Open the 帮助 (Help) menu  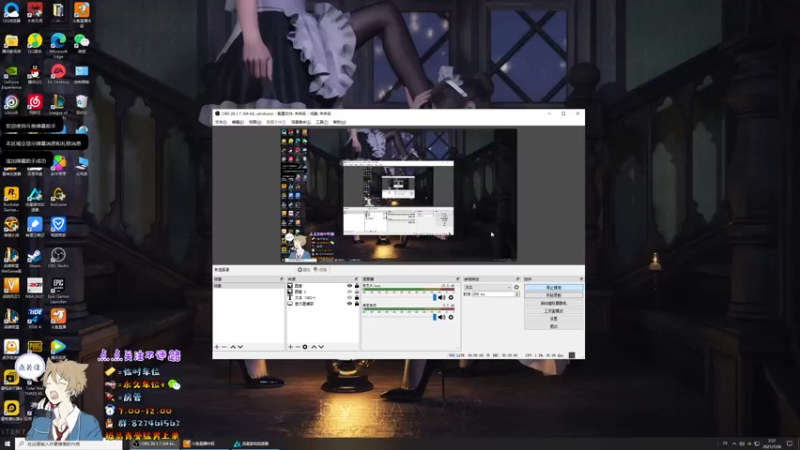339,122
